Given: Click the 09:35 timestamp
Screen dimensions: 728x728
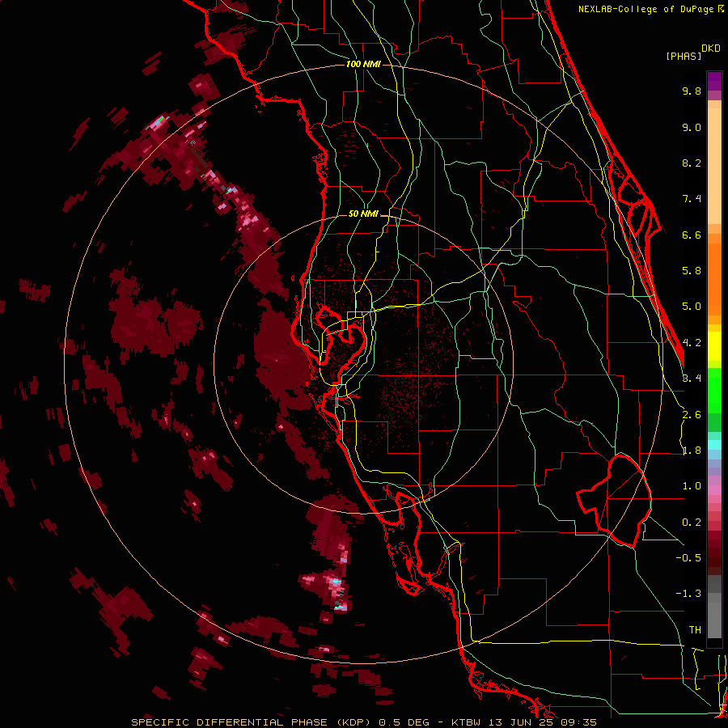Looking at the screenshot, I should coord(581,722).
